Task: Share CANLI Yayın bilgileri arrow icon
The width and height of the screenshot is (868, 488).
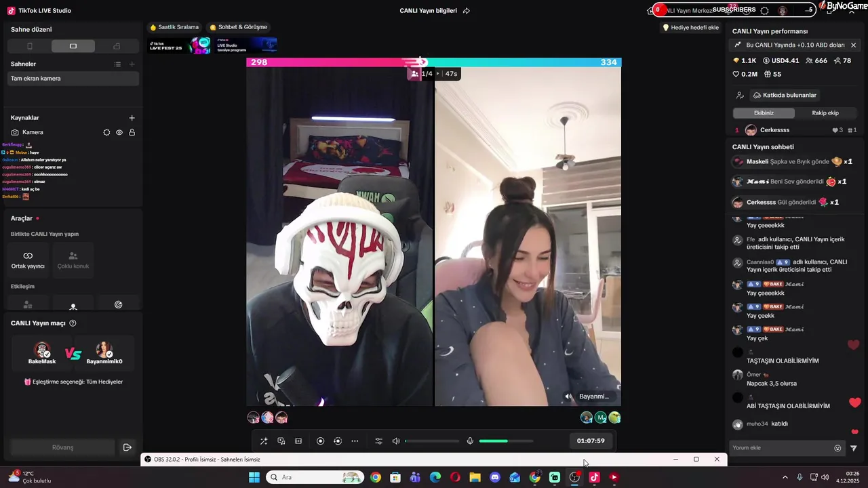Action: [467, 11]
